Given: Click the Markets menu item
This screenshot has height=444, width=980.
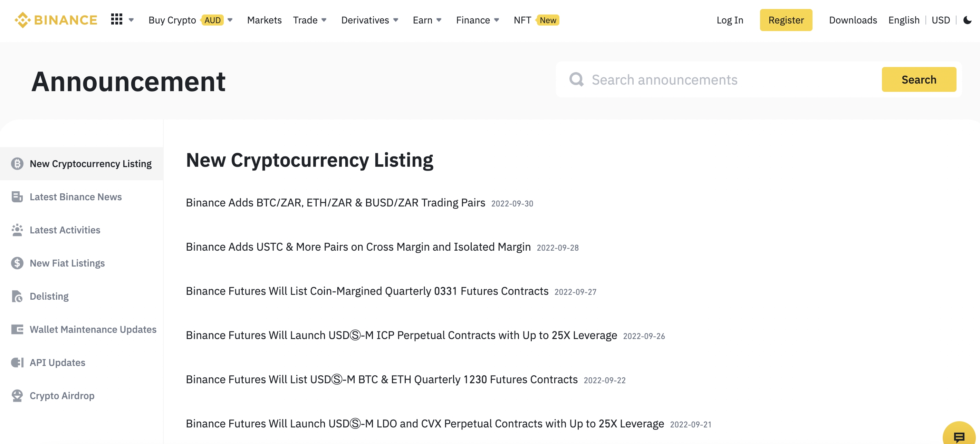Looking at the screenshot, I should pyautogui.click(x=265, y=20).
